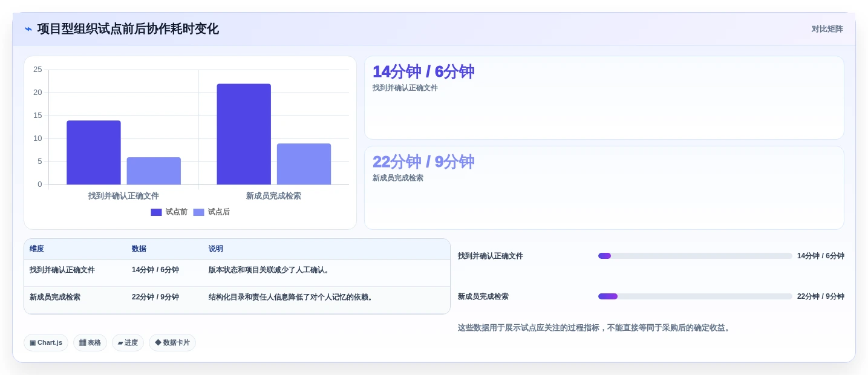Click the 表格 tag chip
Viewport: 868px width, 375px height.
point(90,343)
